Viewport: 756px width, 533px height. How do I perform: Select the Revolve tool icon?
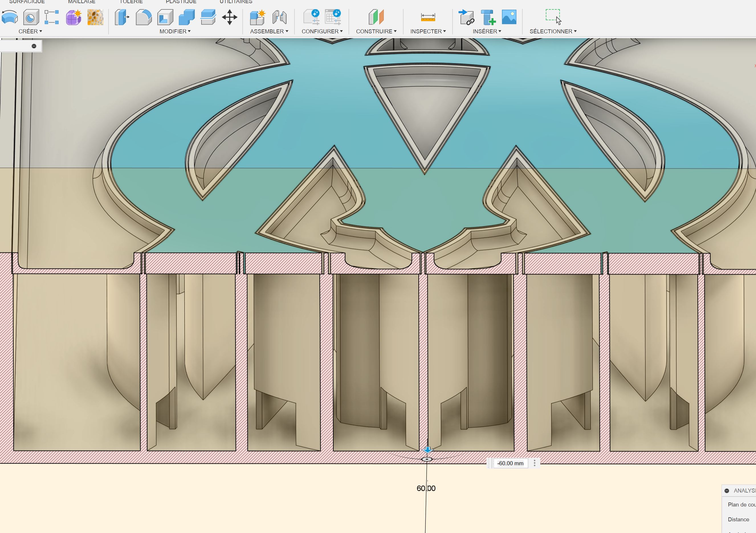pyautogui.click(x=10, y=17)
